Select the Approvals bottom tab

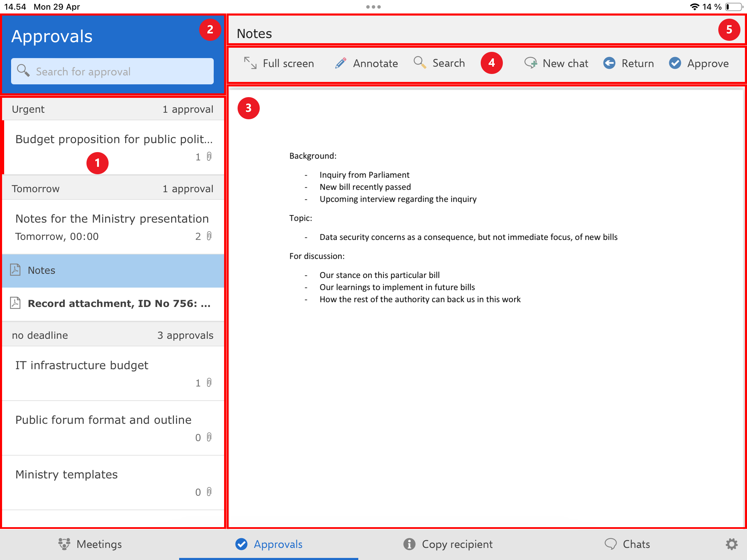[269, 544]
